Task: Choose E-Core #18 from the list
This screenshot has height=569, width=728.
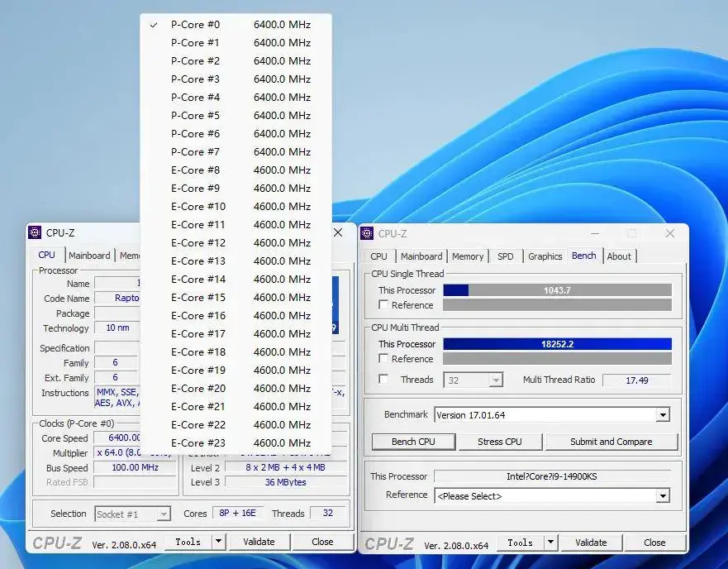Action: pyautogui.click(x=236, y=352)
